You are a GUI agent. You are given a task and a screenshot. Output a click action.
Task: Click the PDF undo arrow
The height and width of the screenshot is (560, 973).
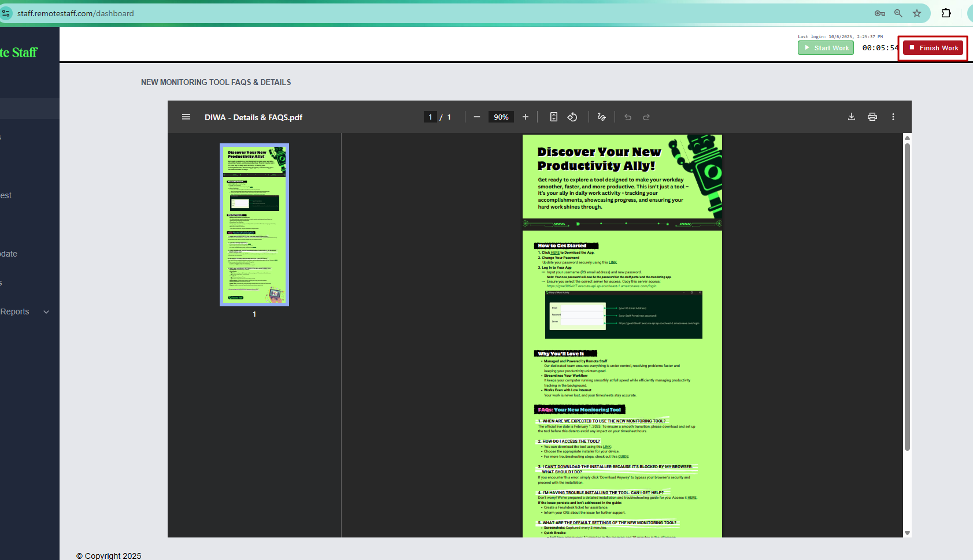coord(628,117)
